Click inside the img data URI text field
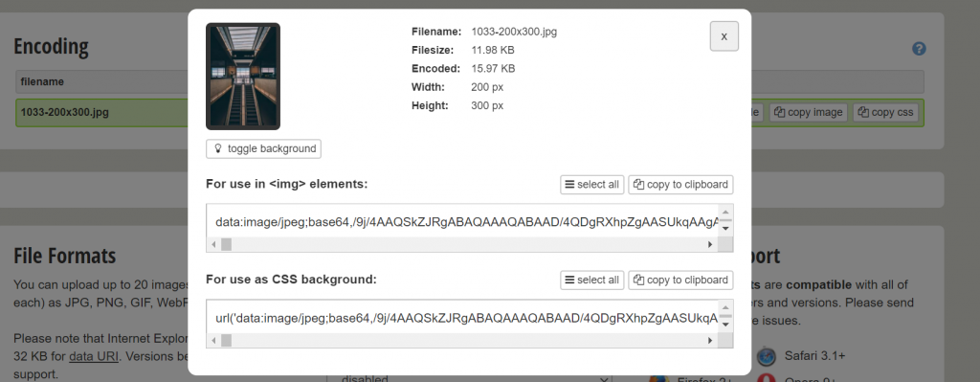This screenshot has height=382, width=980. 462,221
